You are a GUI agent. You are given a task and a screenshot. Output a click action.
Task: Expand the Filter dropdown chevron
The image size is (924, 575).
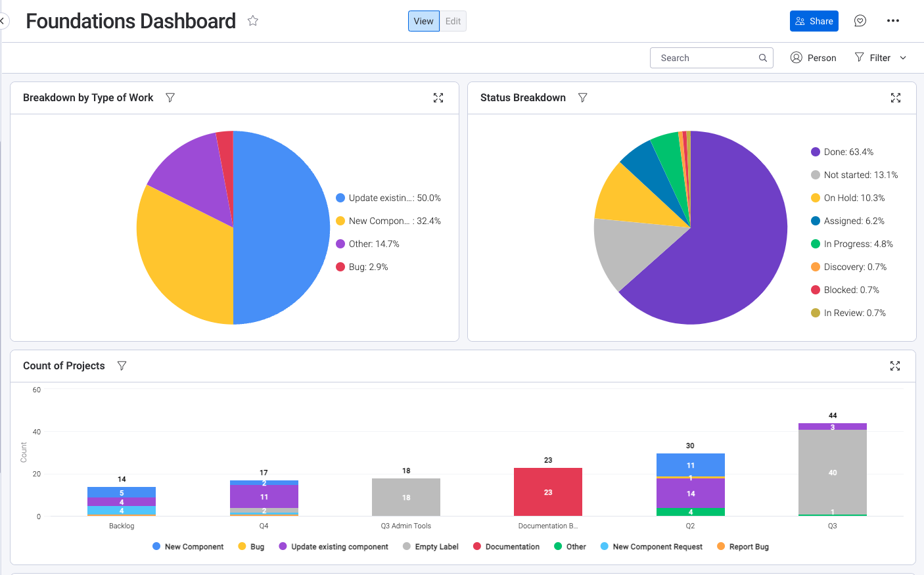pos(904,58)
